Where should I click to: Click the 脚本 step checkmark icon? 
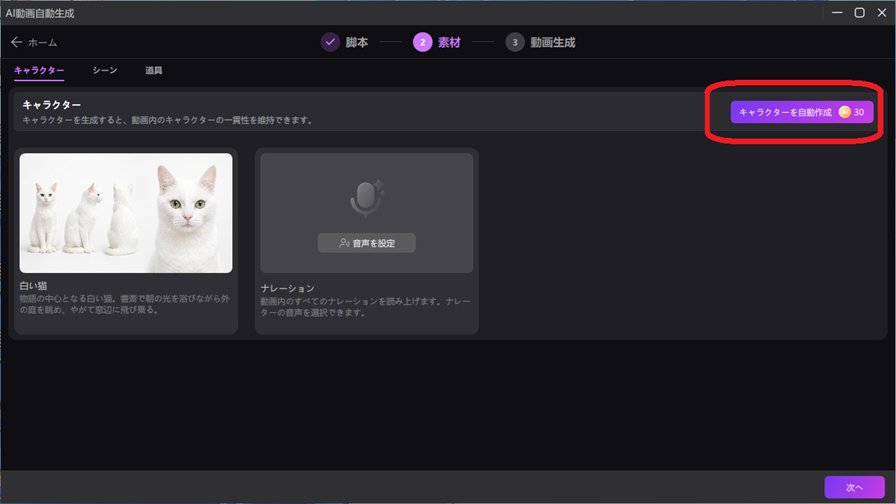click(330, 42)
